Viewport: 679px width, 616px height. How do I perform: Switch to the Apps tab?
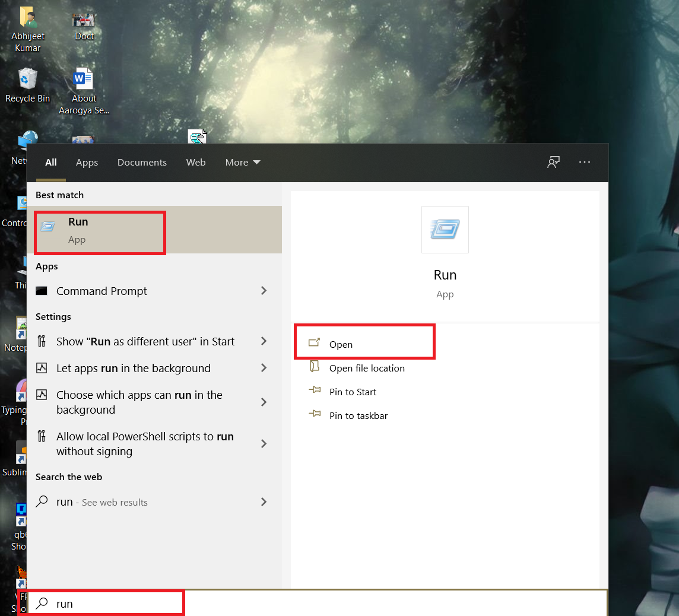tap(87, 162)
